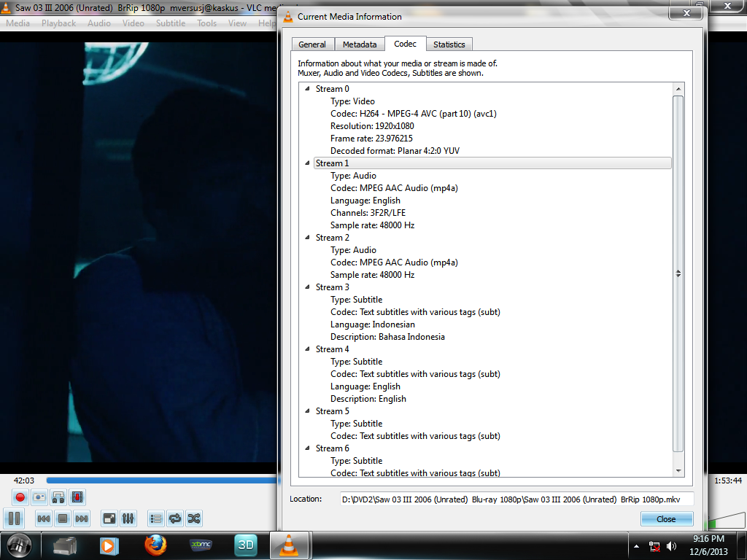Collapse the Stream 3 tree node
The height and width of the screenshot is (560, 747).
(x=307, y=287)
